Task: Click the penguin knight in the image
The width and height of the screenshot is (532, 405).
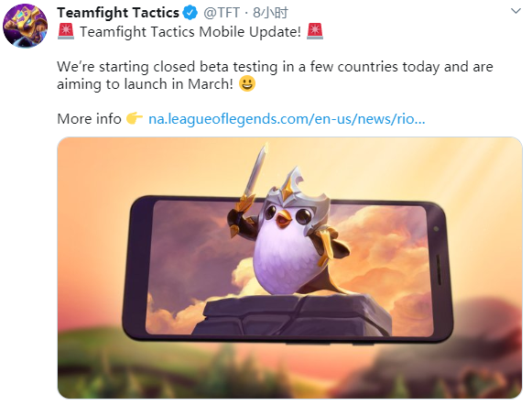Action: tap(287, 235)
